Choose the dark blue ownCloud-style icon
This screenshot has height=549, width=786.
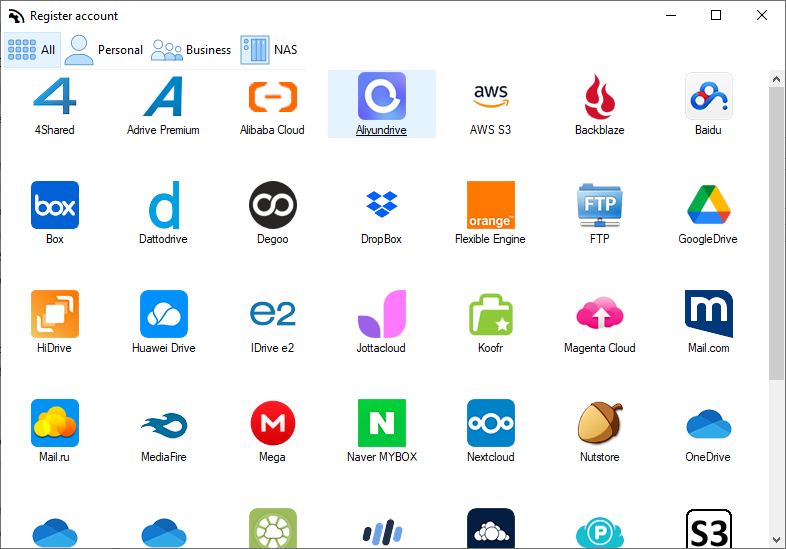tap(491, 528)
